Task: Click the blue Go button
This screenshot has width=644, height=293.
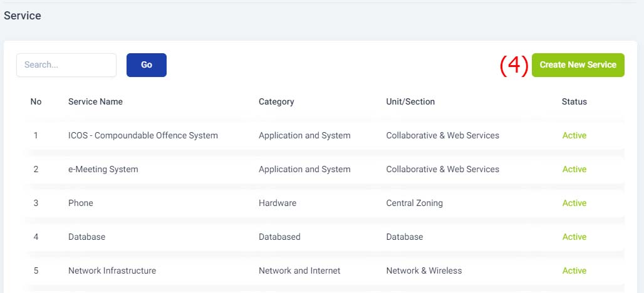Action: (x=147, y=65)
